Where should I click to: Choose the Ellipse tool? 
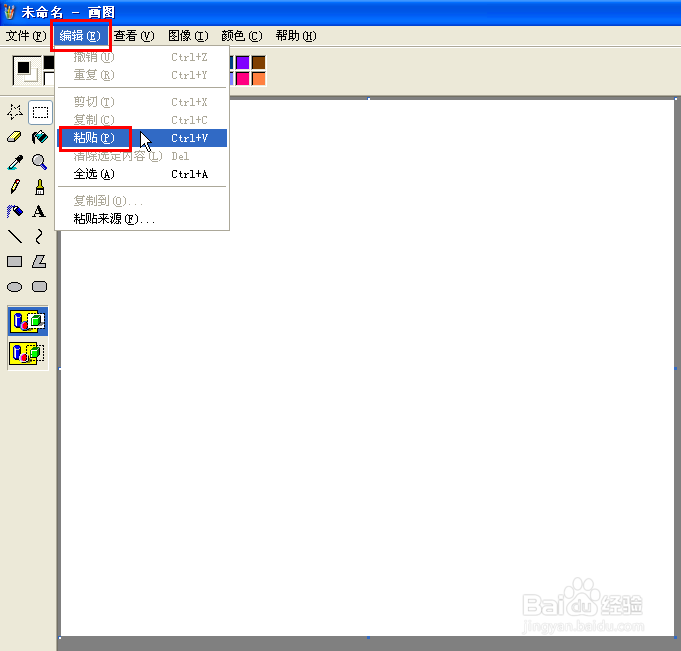(x=15, y=287)
